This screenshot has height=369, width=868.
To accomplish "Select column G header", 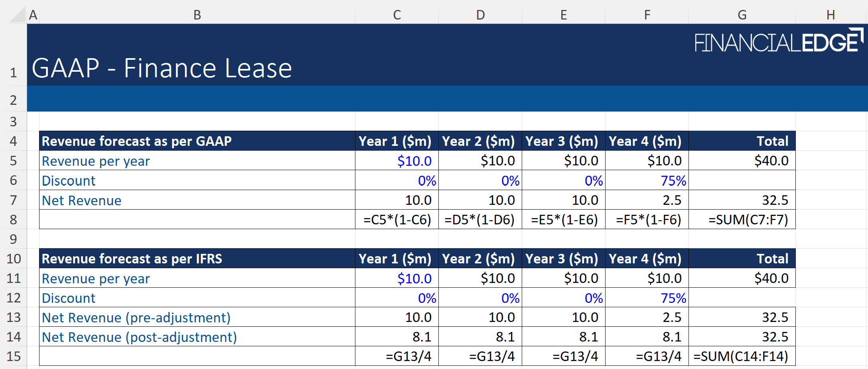I will click(742, 15).
